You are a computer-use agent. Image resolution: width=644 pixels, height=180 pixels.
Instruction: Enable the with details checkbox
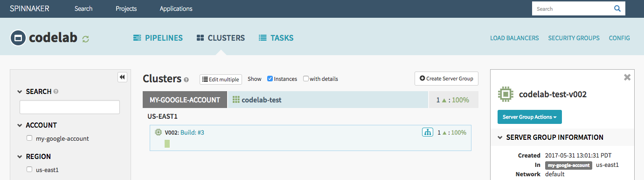306,79
